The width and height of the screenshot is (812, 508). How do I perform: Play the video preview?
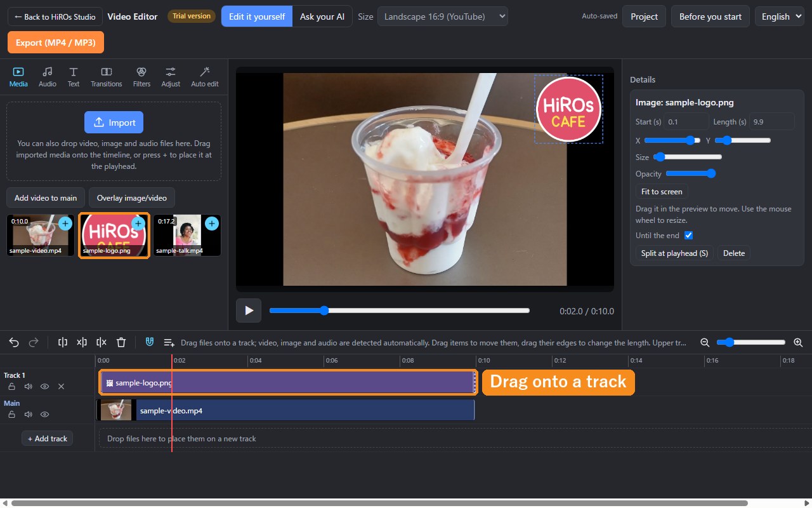249,311
